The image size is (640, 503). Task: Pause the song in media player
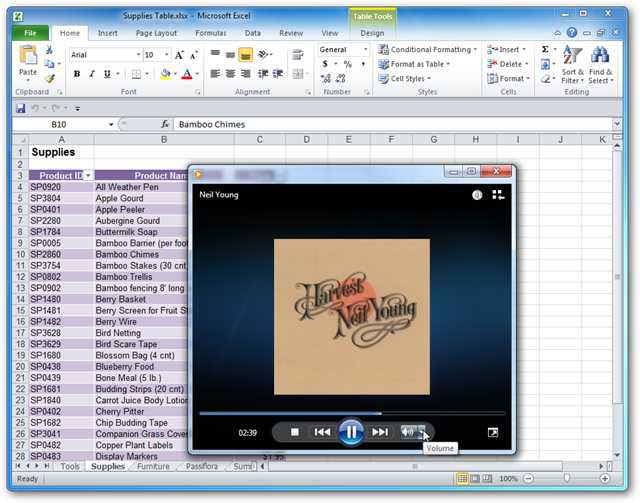pos(351,432)
